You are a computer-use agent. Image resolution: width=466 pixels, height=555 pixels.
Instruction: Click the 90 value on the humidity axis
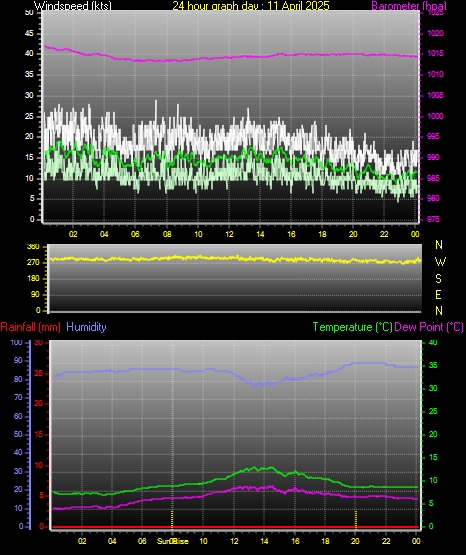(18, 360)
